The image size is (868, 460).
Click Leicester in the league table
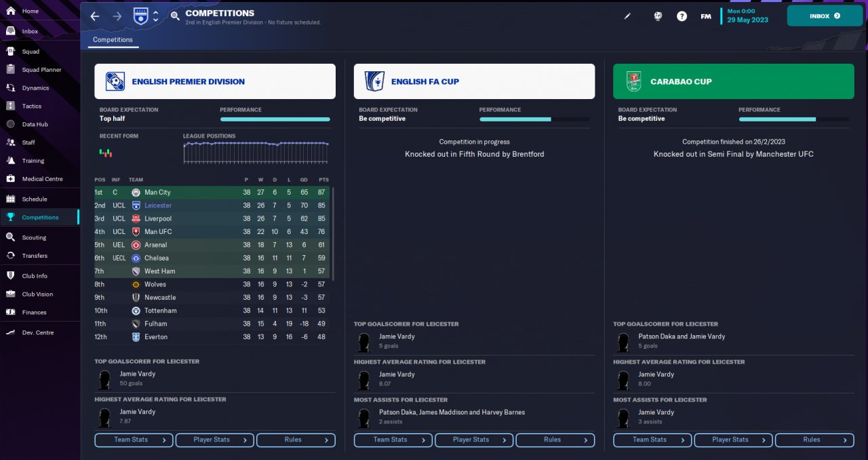pyautogui.click(x=158, y=206)
